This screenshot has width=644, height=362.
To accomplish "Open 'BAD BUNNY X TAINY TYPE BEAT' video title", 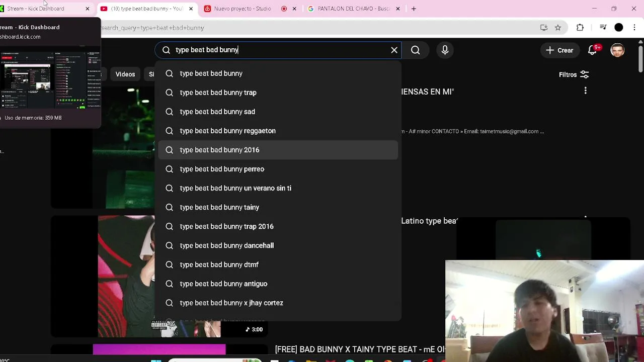I will coord(360,349).
